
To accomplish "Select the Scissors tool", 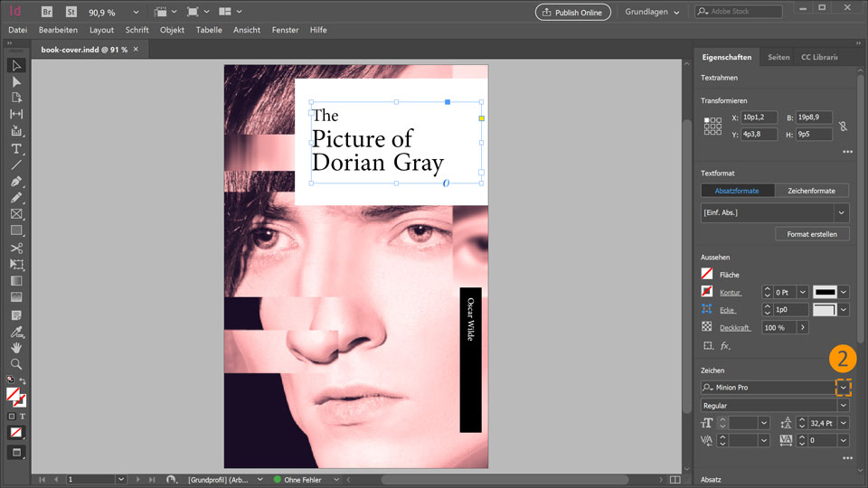I will (16, 248).
